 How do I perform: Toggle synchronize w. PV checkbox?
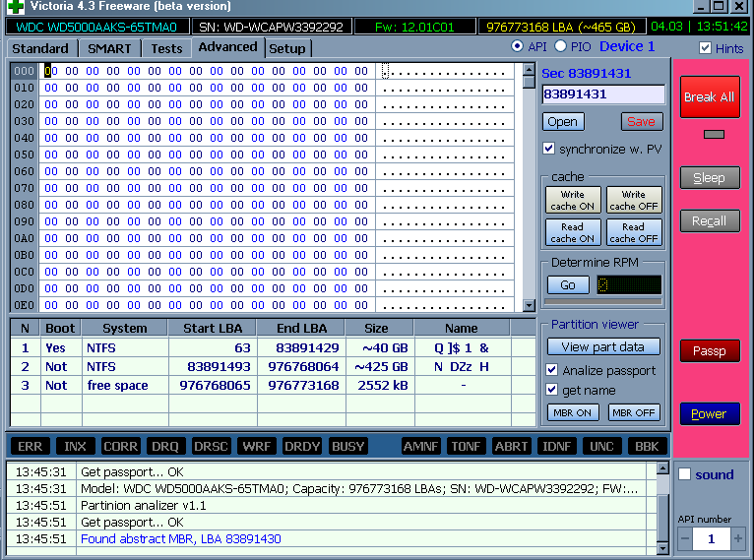click(548, 148)
